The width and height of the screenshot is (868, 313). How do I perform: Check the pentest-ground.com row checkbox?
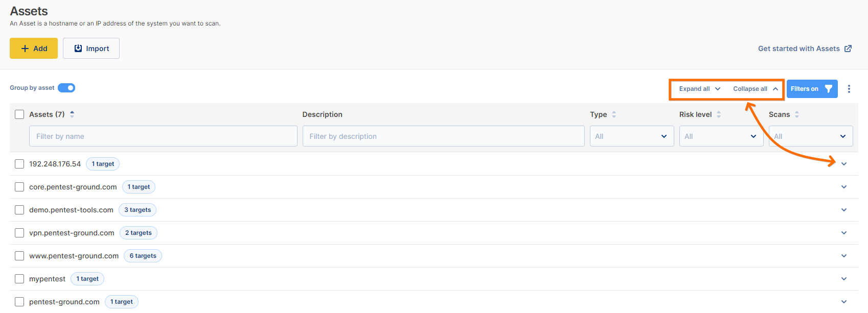pos(19,302)
